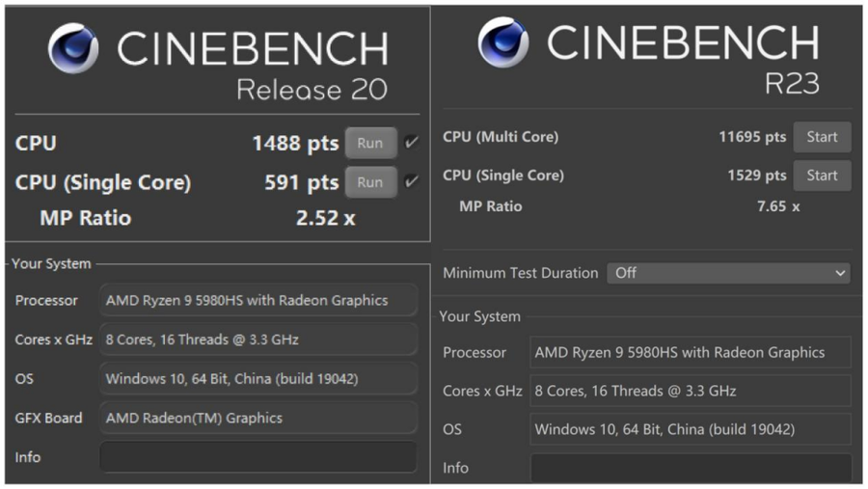This screenshot has width=868, height=489.
Task: Click the 1488 pts CPU score
Action: 295,144
